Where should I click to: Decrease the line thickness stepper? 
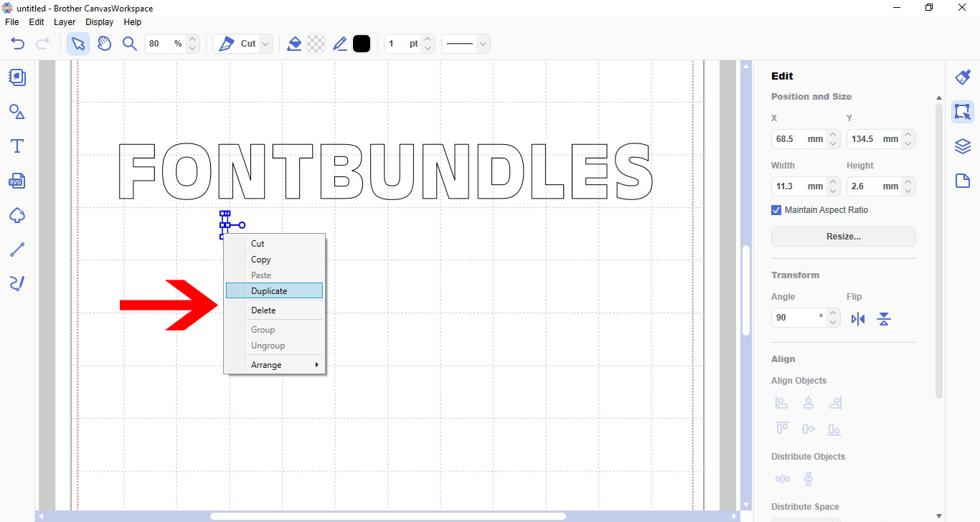click(428, 49)
